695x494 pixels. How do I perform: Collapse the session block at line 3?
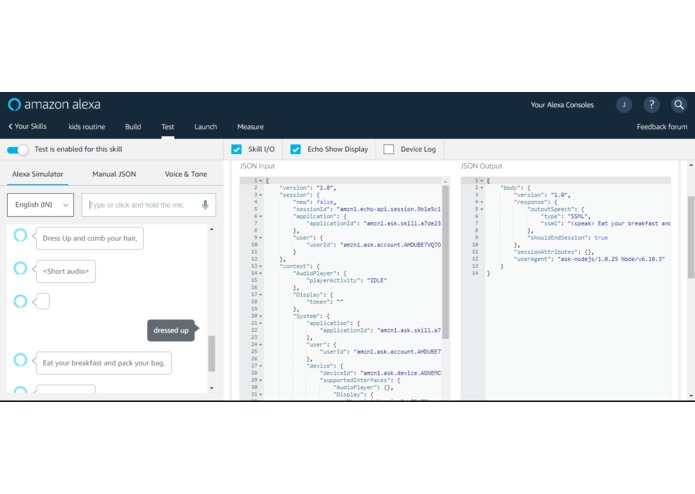[261, 195]
